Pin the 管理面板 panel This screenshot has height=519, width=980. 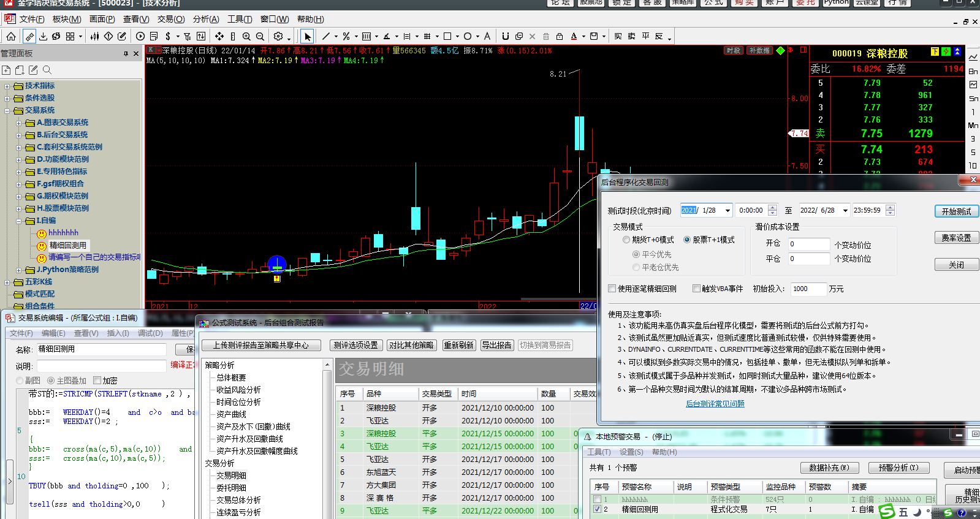126,53
